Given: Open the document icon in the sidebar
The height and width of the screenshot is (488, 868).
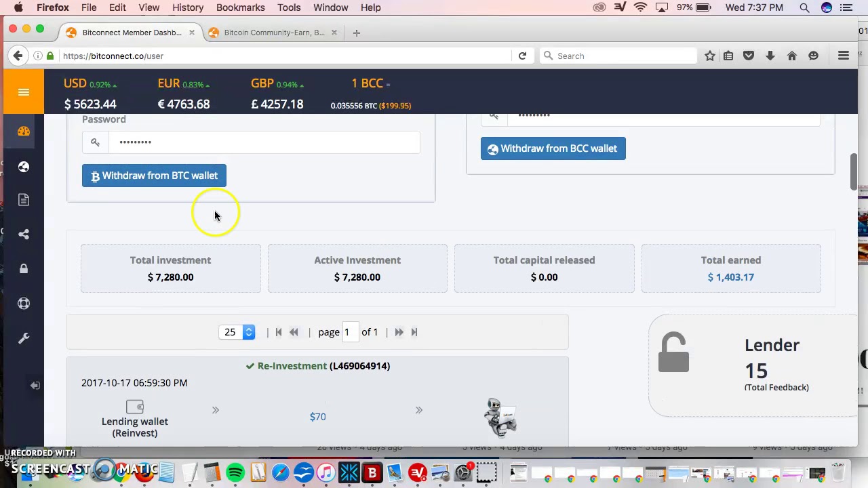Looking at the screenshot, I should (24, 200).
